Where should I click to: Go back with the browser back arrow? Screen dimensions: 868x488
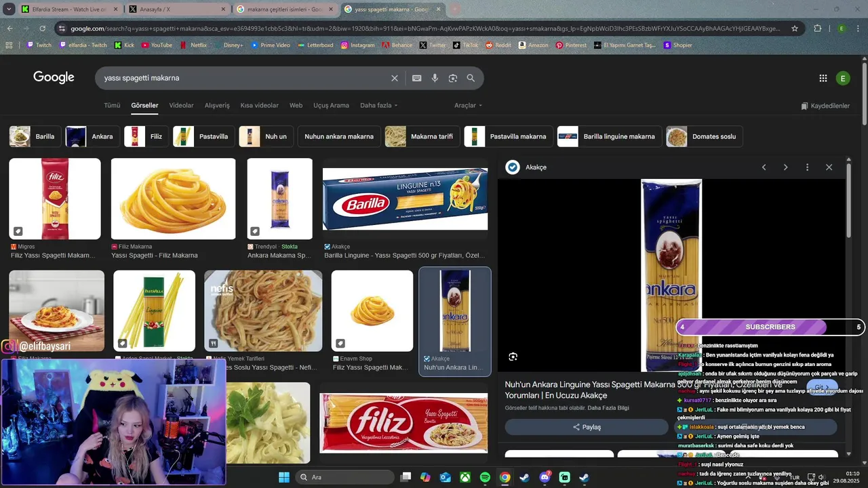click(9, 28)
